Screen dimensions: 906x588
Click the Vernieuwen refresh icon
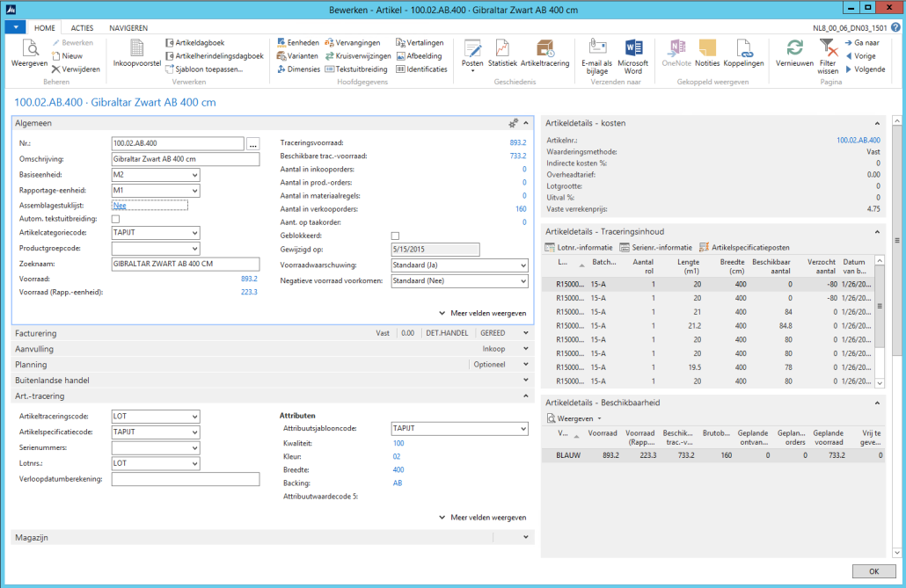click(x=794, y=54)
